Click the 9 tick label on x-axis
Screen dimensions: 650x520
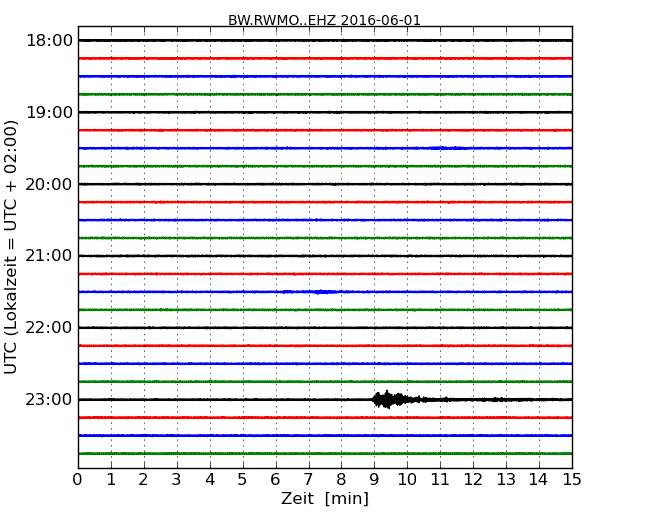374,480
